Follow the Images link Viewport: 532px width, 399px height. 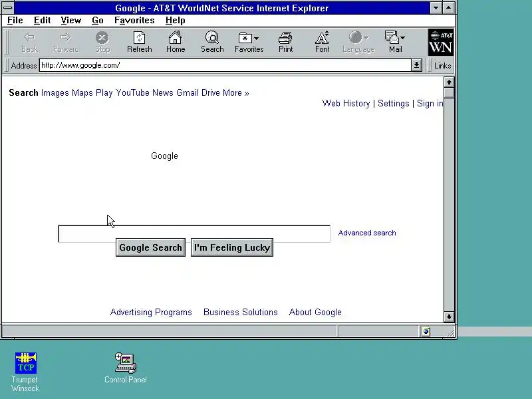click(55, 92)
